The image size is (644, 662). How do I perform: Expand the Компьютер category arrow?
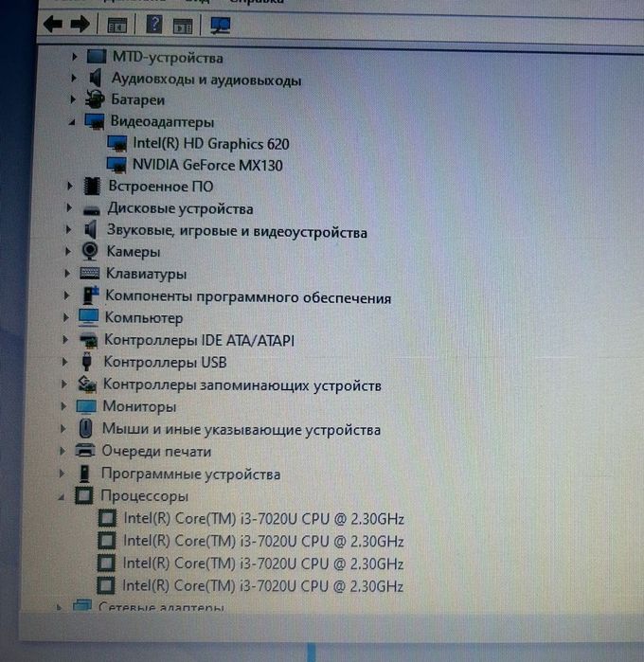pos(65,317)
